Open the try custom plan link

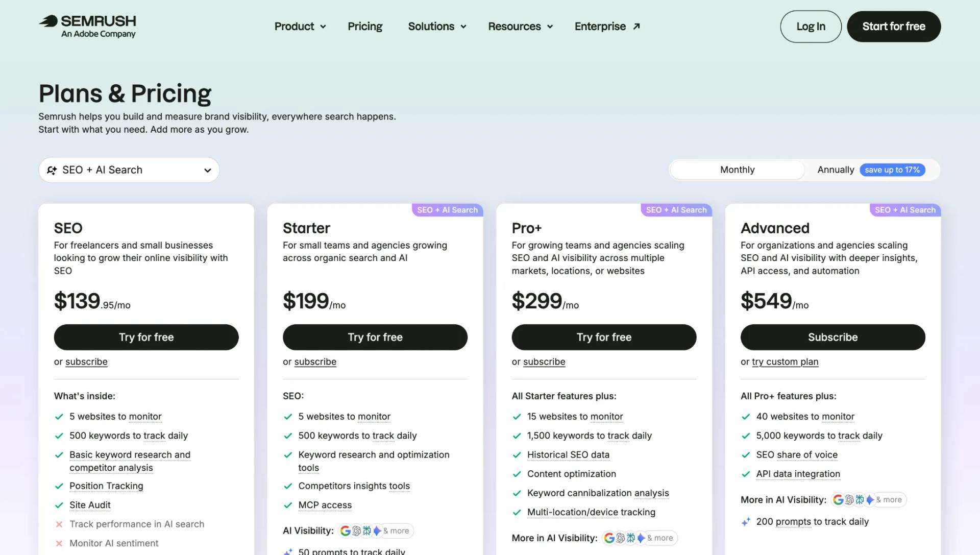click(x=785, y=362)
